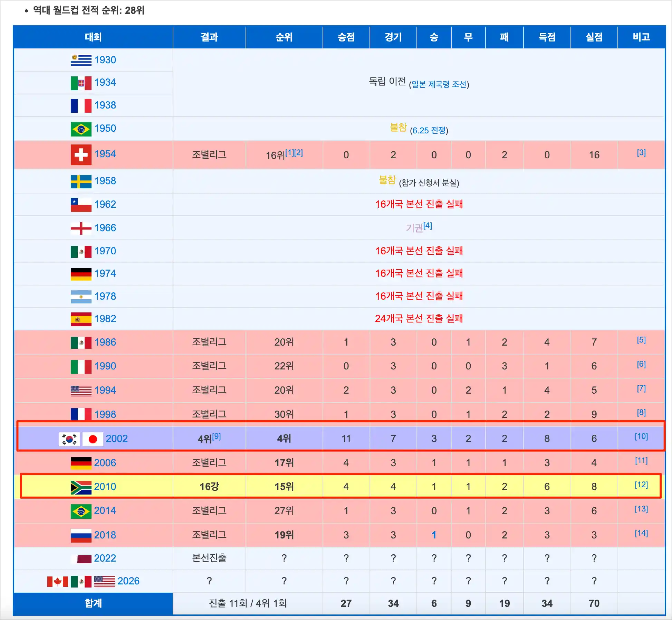Click the 진출 11회 / 4위 1회 summary cell
Viewport: 672px width, 620px height.
click(248, 603)
